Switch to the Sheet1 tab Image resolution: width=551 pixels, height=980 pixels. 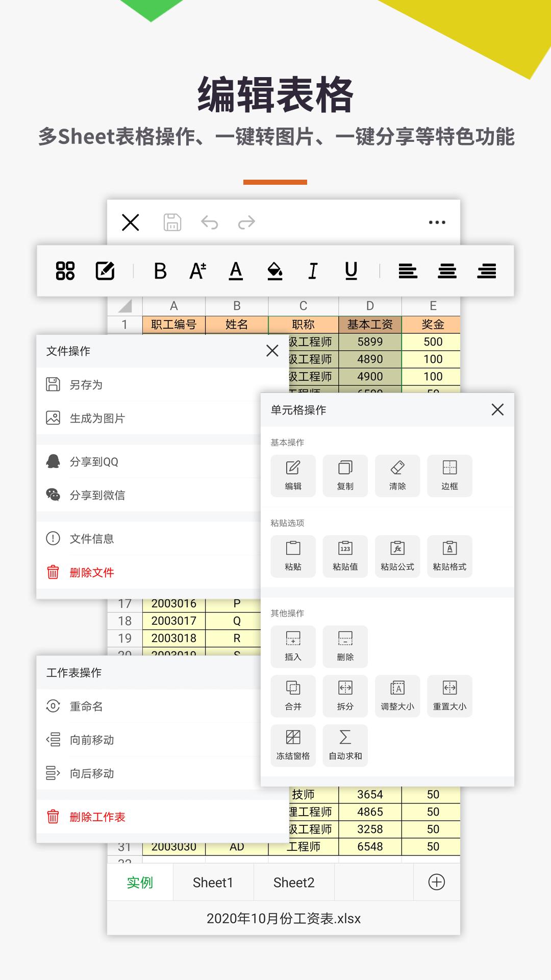[x=213, y=883]
